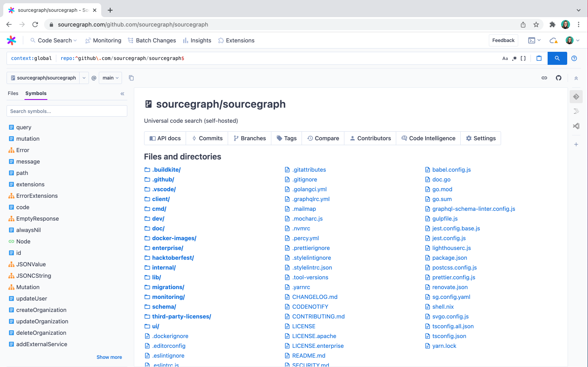Click the cloud warning status icon

(x=554, y=40)
